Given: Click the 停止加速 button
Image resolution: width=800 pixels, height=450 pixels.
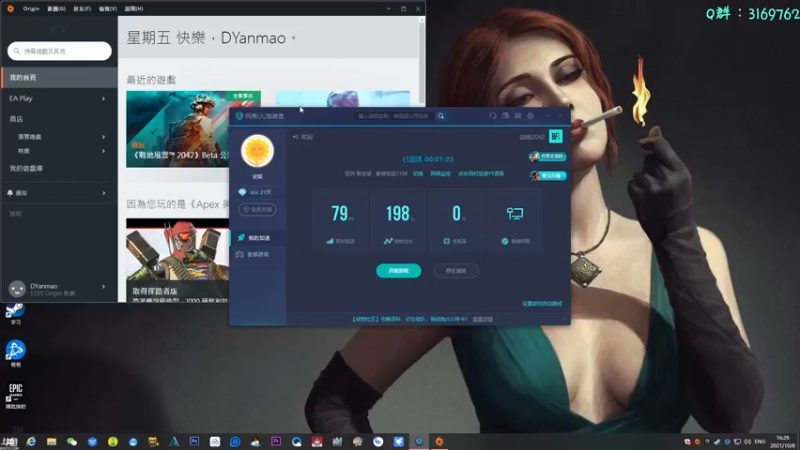Looking at the screenshot, I should pos(456,270).
